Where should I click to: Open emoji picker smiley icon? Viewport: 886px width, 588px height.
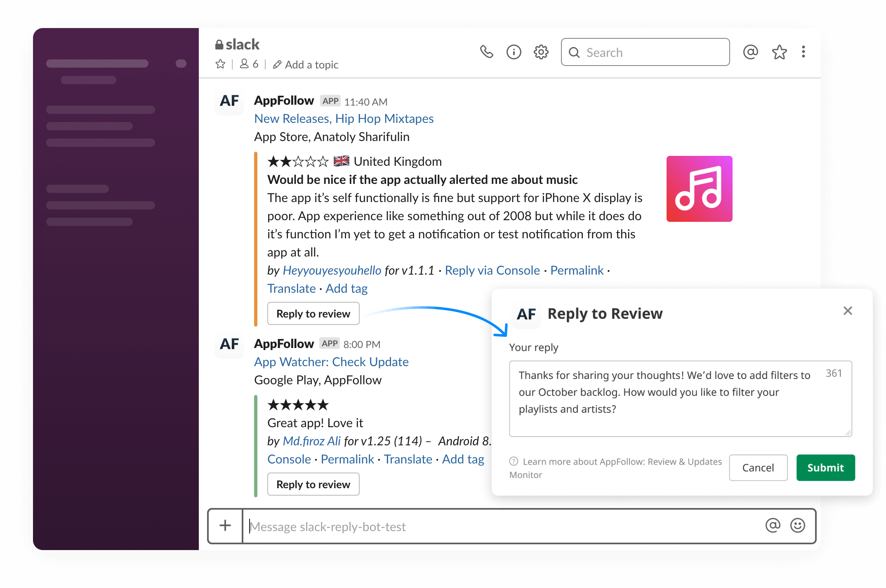(x=797, y=526)
